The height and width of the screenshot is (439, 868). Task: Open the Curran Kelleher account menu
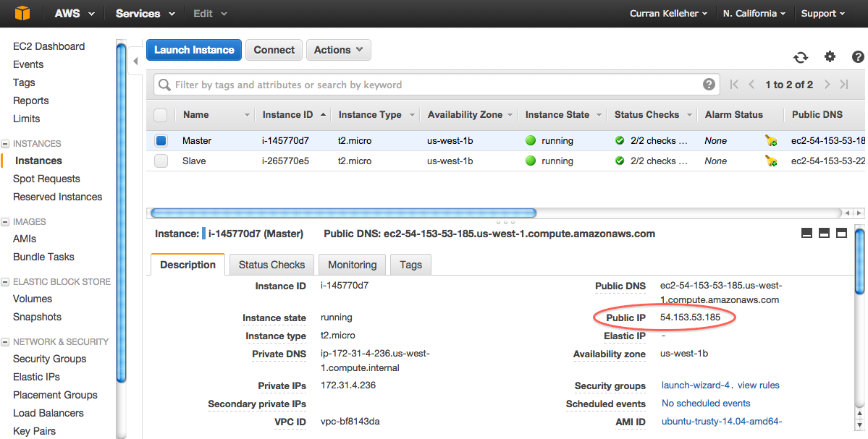pos(668,13)
